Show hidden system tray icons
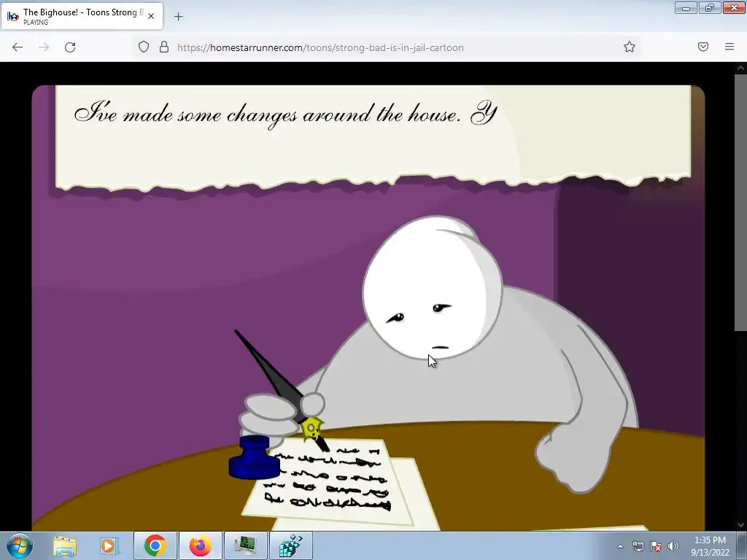Image resolution: width=747 pixels, height=560 pixels. coord(620,546)
